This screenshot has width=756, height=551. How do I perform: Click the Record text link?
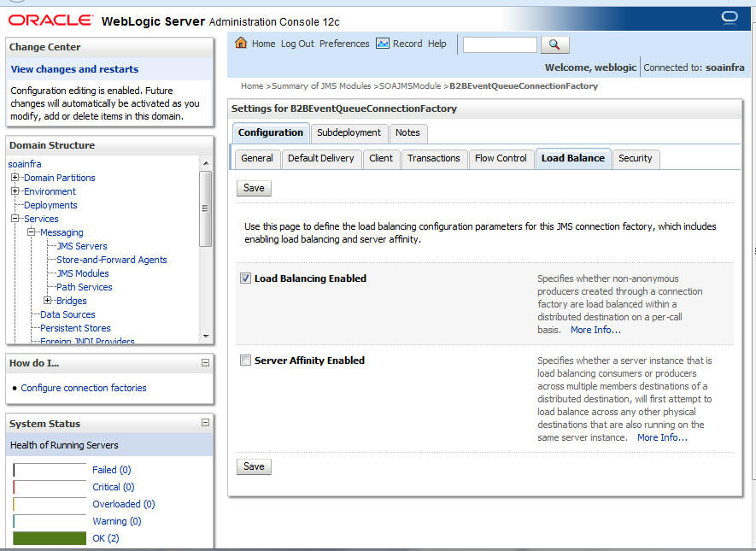tap(407, 44)
